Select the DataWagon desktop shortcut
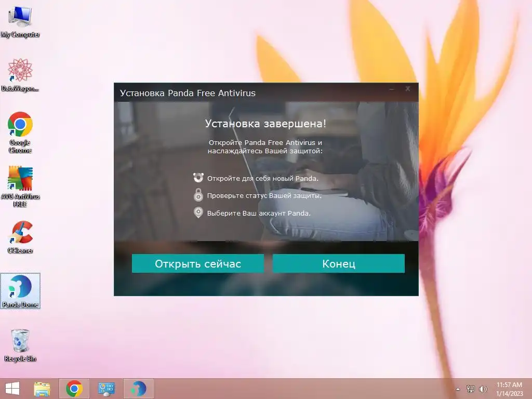This screenshot has width=532, height=399. pos(20,75)
